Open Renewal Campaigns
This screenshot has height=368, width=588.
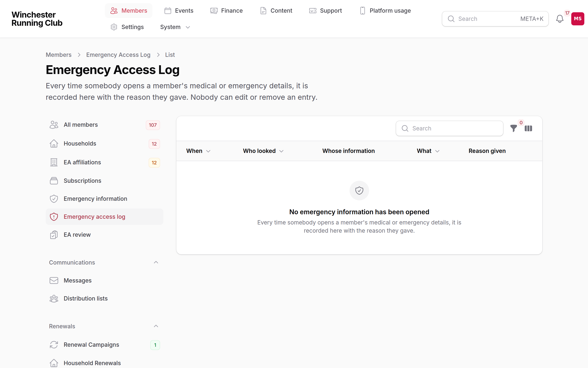[x=105, y=345]
